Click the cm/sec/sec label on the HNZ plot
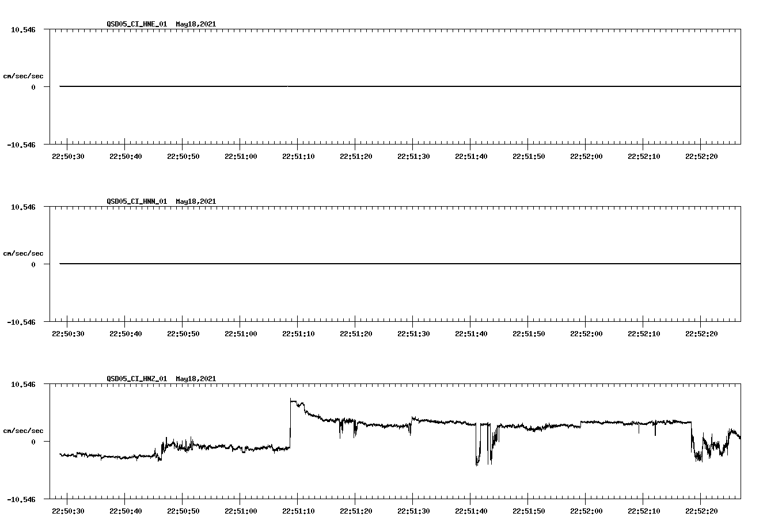 [23, 430]
